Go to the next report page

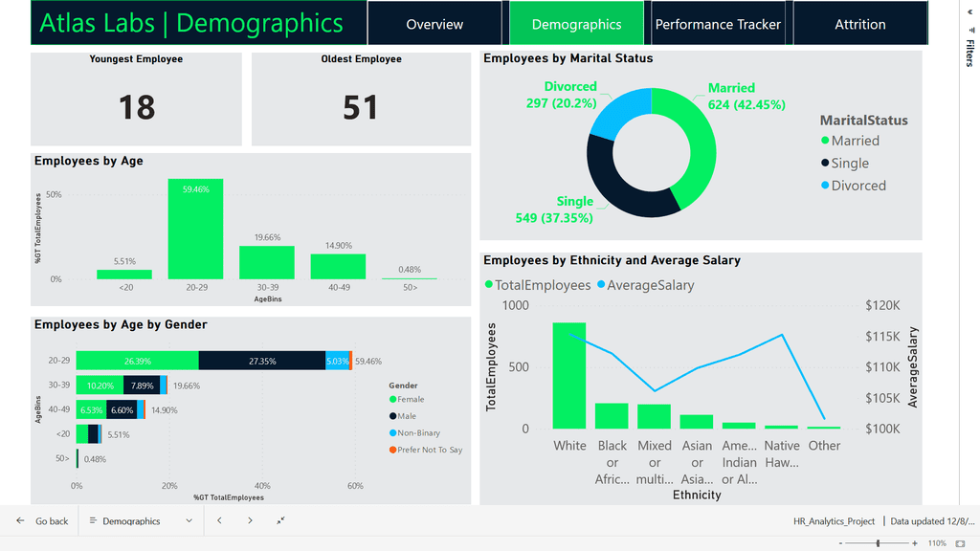point(250,520)
